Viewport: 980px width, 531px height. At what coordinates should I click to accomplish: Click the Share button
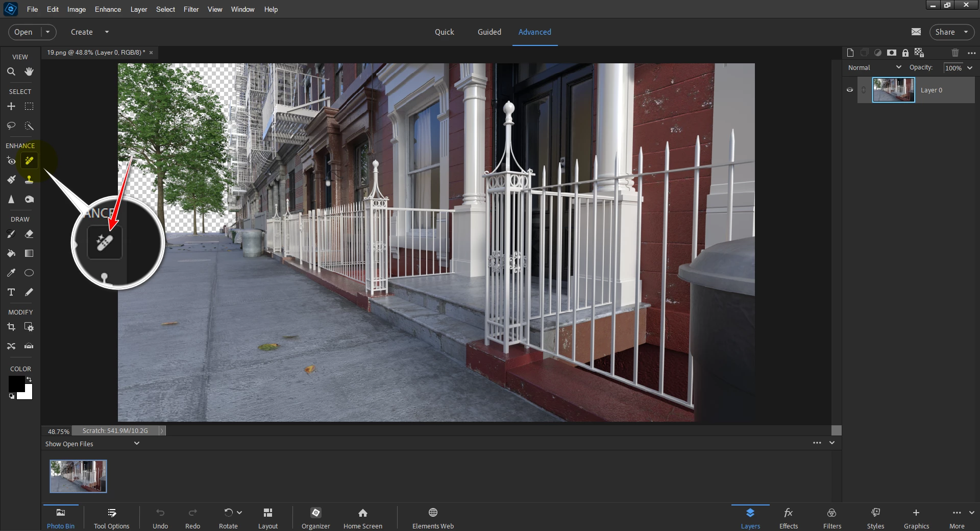(x=951, y=32)
